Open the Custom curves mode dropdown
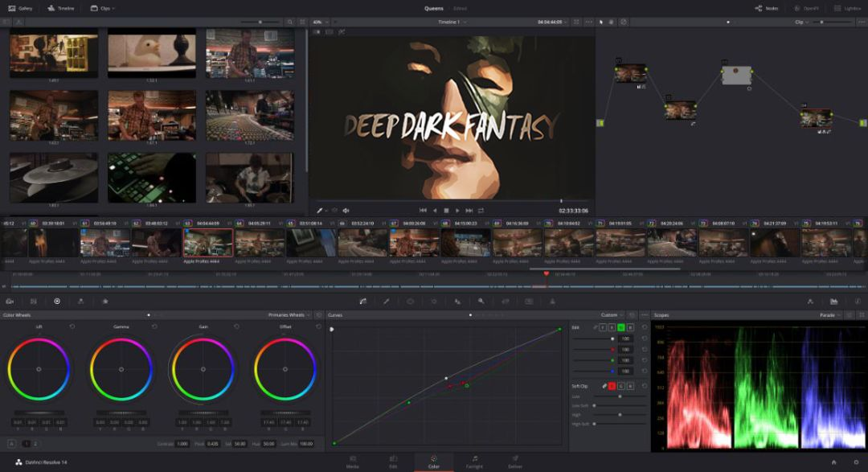This screenshot has height=472, width=868. (x=612, y=314)
